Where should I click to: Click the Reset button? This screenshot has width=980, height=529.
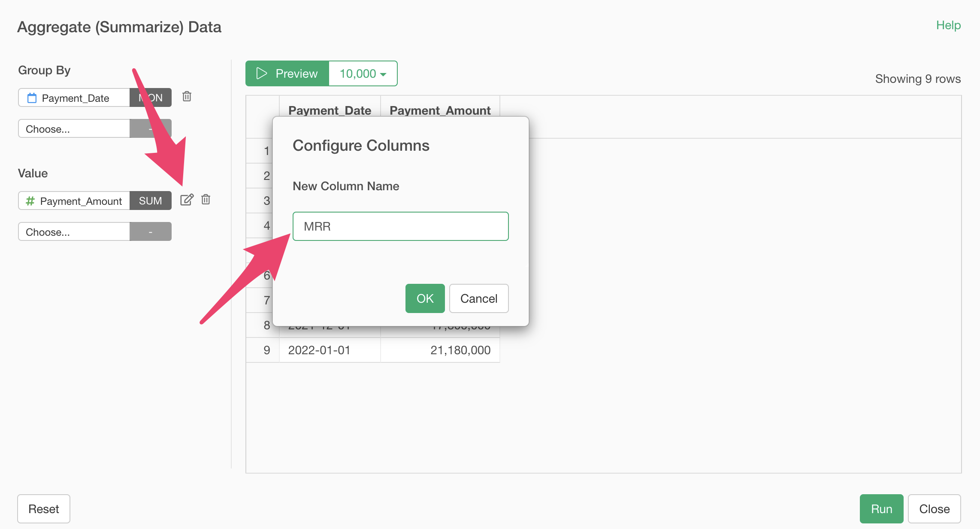[44, 509]
